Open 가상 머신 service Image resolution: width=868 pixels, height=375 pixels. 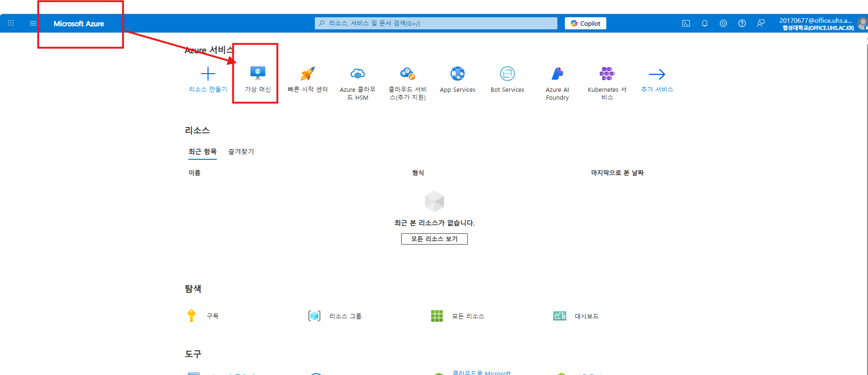(258, 79)
